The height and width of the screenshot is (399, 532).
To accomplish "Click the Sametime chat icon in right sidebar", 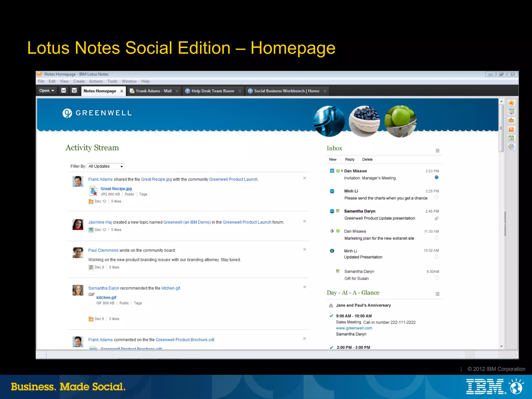I will click(x=511, y=103).
